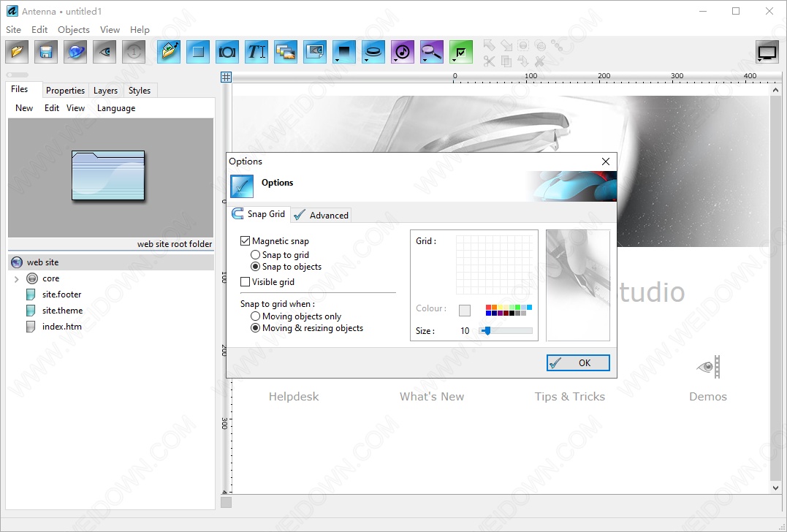
Task: Switch to the Snap Grid tab
Action: [x=259, y=214]
